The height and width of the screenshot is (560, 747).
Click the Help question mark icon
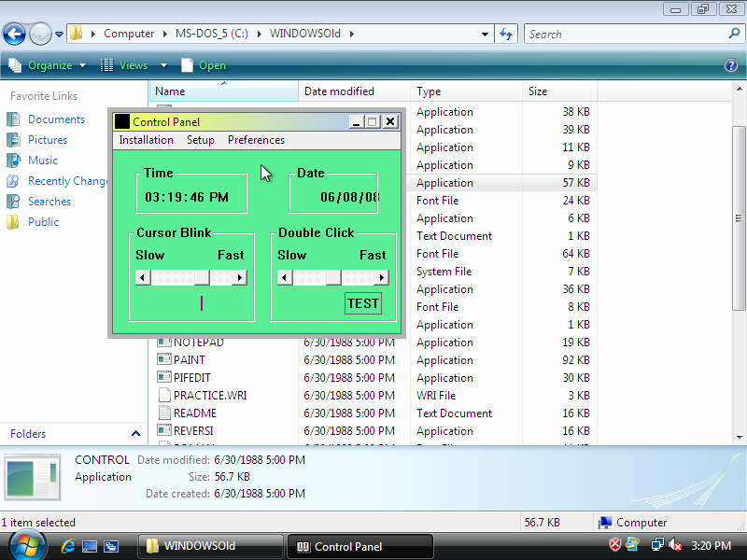[x=731, y=65]
